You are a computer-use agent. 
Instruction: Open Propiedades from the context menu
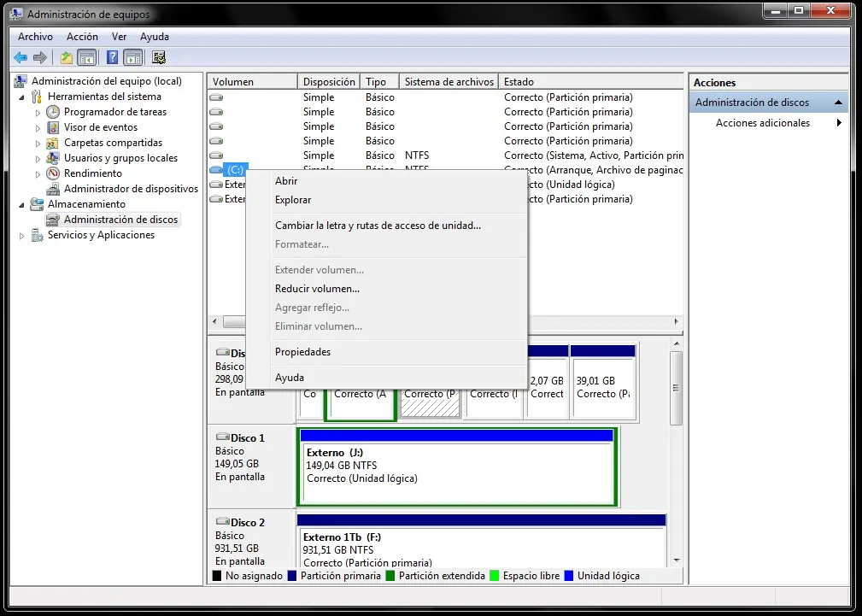click(386, 352)
